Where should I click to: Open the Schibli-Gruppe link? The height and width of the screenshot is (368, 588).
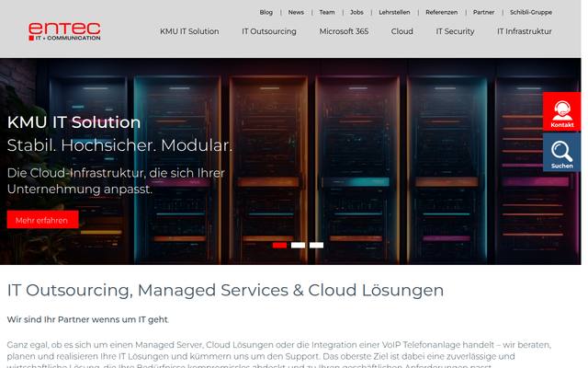531,12
